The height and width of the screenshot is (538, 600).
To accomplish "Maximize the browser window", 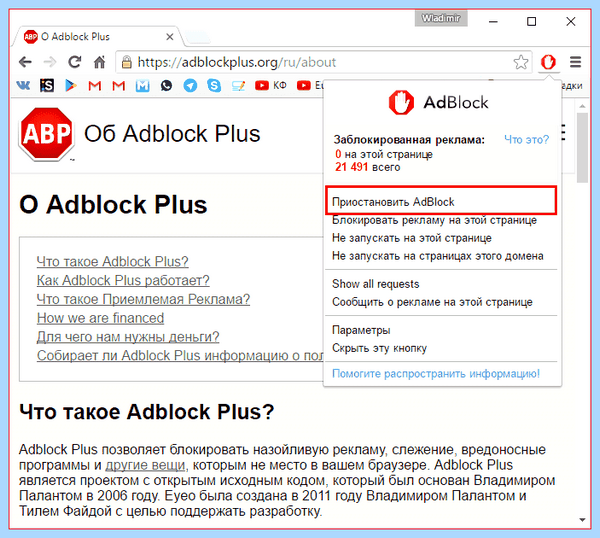I will (532, 21).
